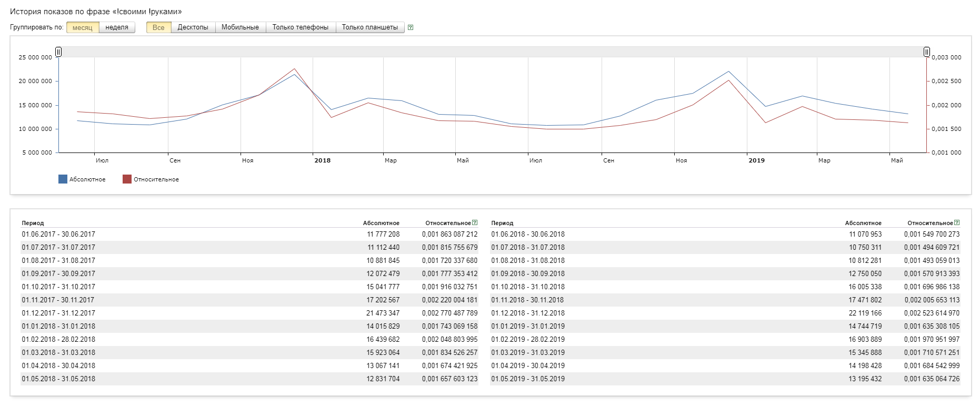Show Только планшеты statistics

(370, 27)
